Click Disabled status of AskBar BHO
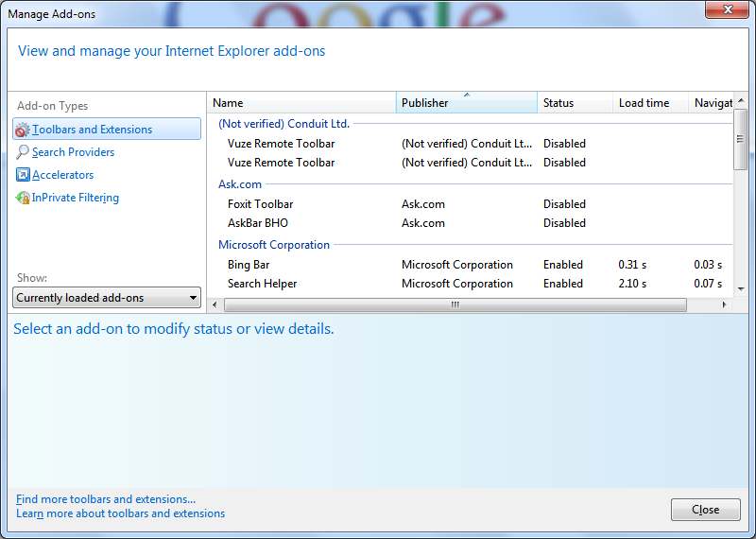 [564, 223]
